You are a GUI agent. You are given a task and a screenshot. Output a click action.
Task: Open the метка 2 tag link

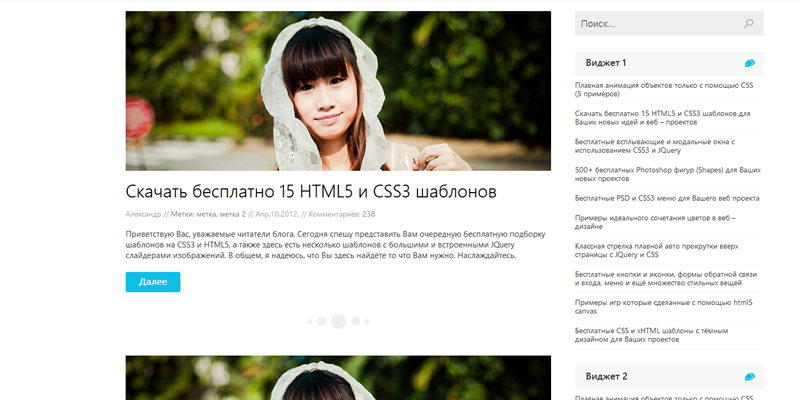(231, 214)
